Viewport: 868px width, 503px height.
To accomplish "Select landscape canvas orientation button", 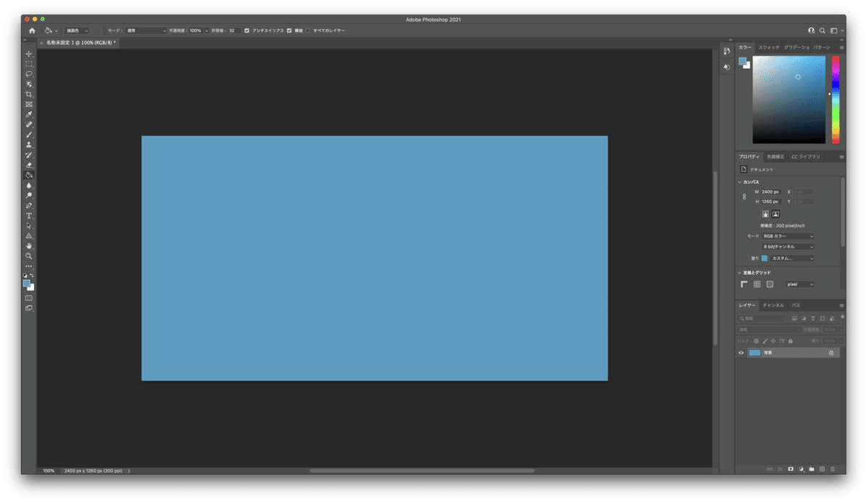I will pos(775,214).
